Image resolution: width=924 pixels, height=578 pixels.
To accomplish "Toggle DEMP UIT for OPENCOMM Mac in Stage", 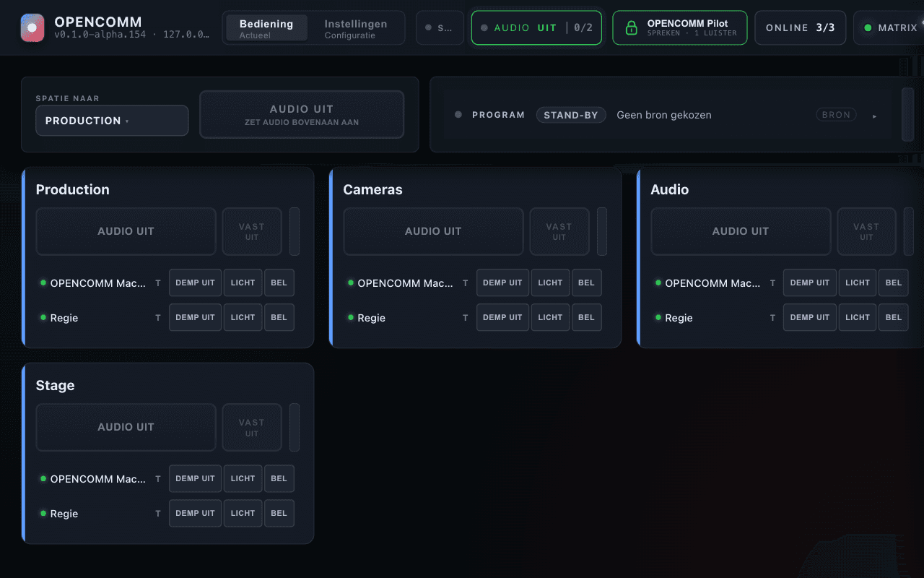I will pyautogui.click(x=195, y=478).
